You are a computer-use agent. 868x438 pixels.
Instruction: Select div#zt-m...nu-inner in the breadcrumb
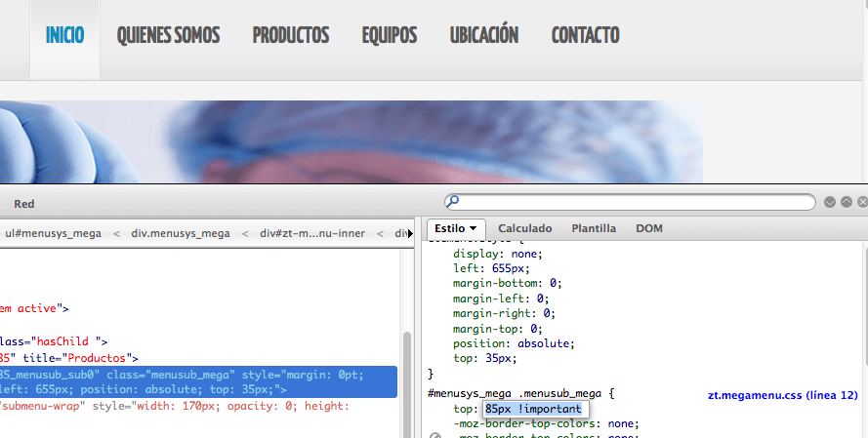[x=312, y=233]
